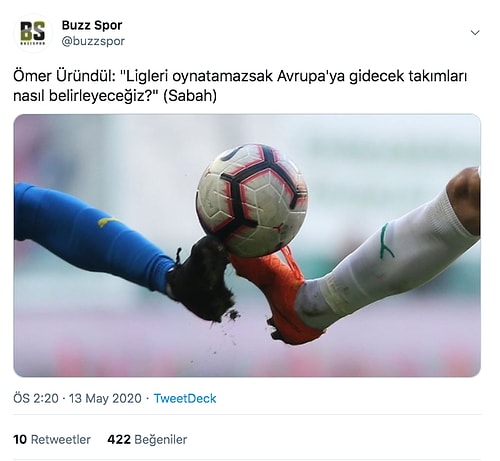Click the yellow Puma logo on blue sock
This screenshot has height=461, width=500.
coord(107,222)
